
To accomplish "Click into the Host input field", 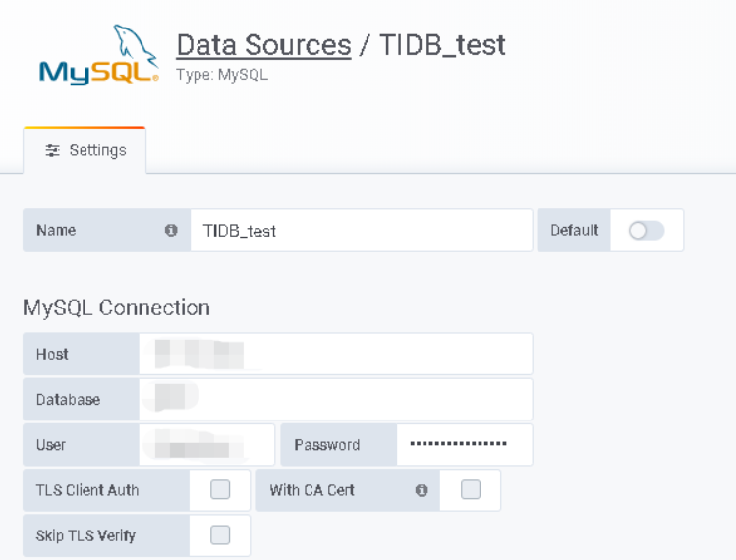I will click(336, 354).
